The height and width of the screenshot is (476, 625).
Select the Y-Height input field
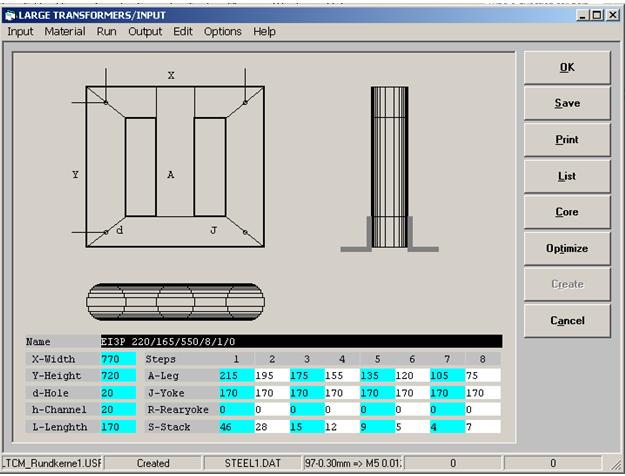click(x=117, y=375)
